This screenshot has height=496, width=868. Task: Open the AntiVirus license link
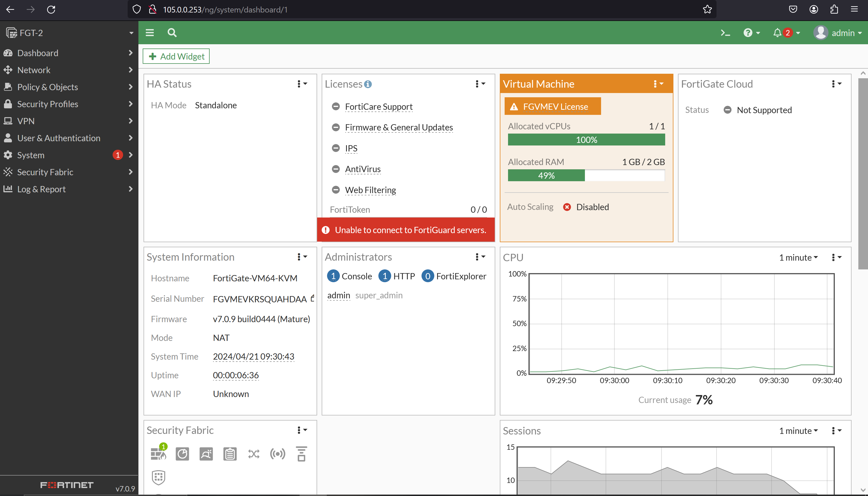[363, 169]
